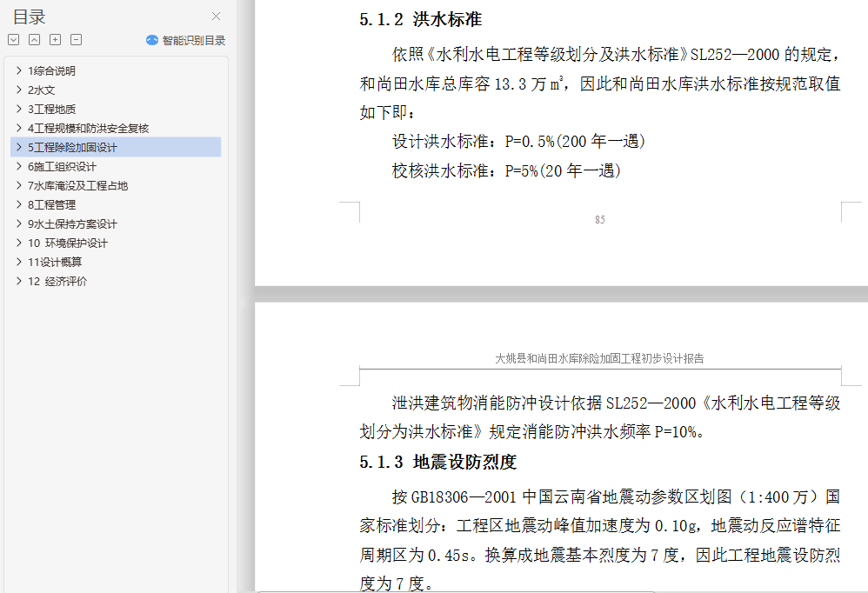The height and width of the screenshot is (593, 868).
Task: Click line starting 家标准划分:工程区地震动峰值
Action: (x=600, y=525)
